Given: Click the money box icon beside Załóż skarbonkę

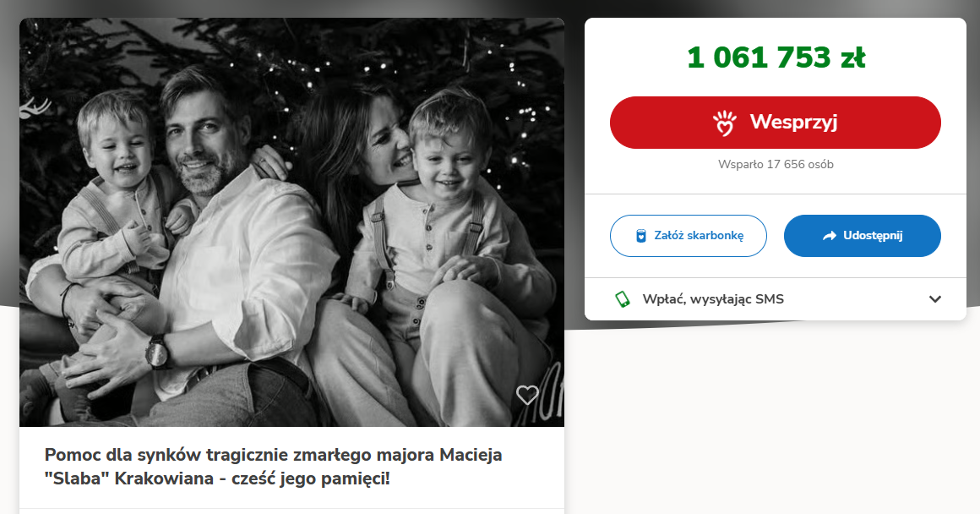Looking at the screenshot, I should [x=640, y=236].
